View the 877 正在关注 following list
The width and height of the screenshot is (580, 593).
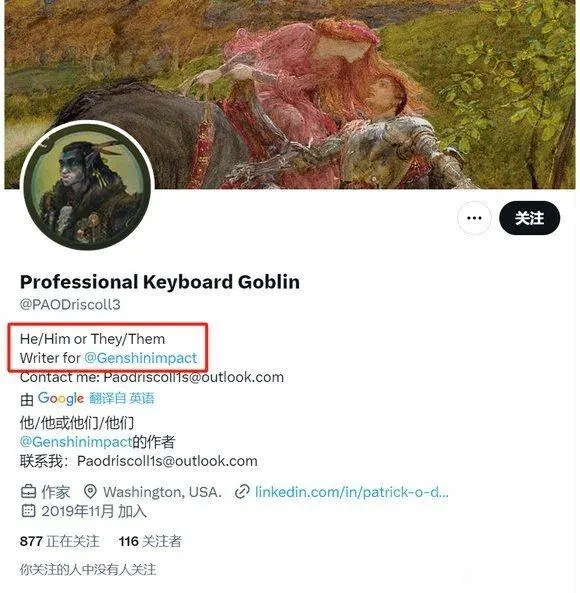coord(59,541)
